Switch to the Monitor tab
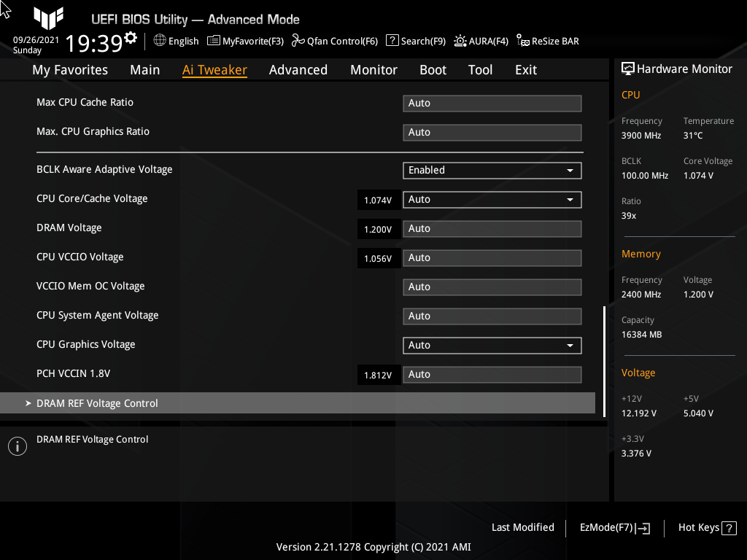 pyautogui.click(x=373, y=70)
